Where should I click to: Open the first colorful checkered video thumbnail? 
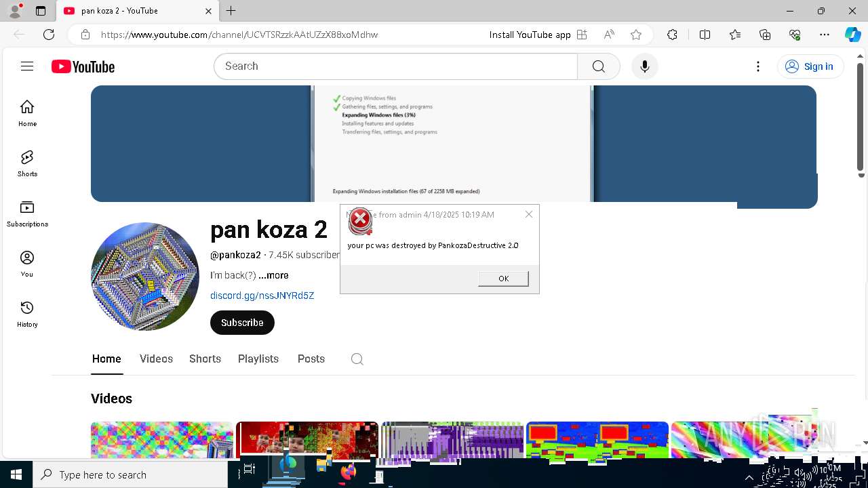click(x=162, y=440)
